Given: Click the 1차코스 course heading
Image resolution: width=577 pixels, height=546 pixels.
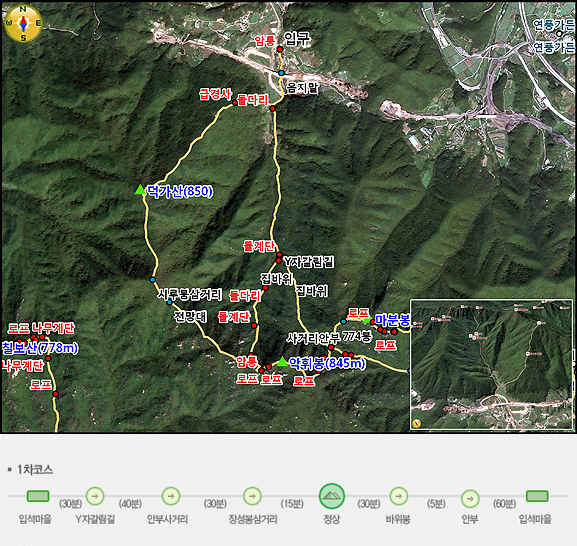Looking at the screenshot, I should [x=35, y=470].
